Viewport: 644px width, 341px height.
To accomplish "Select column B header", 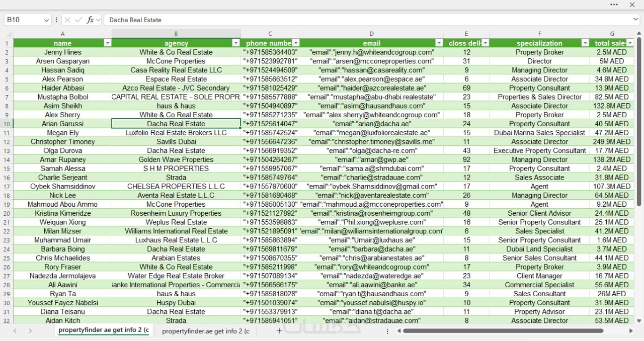I will pos(176,34).
